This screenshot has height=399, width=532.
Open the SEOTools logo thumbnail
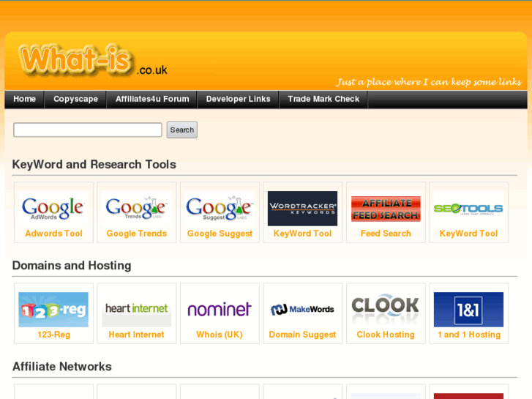tap(468, 209)
